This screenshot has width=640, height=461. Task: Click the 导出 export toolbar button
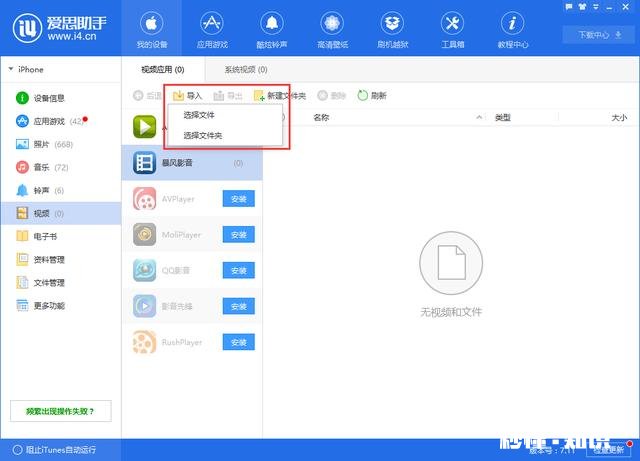click(x=228, y=96)
